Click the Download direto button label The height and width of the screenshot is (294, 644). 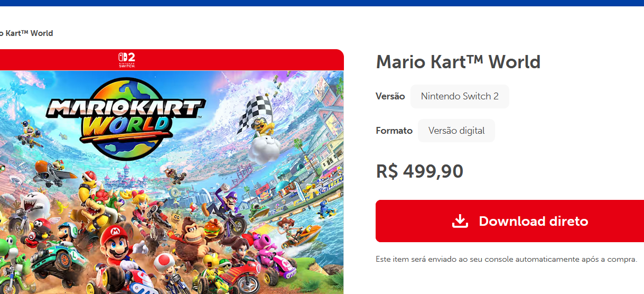534,221
